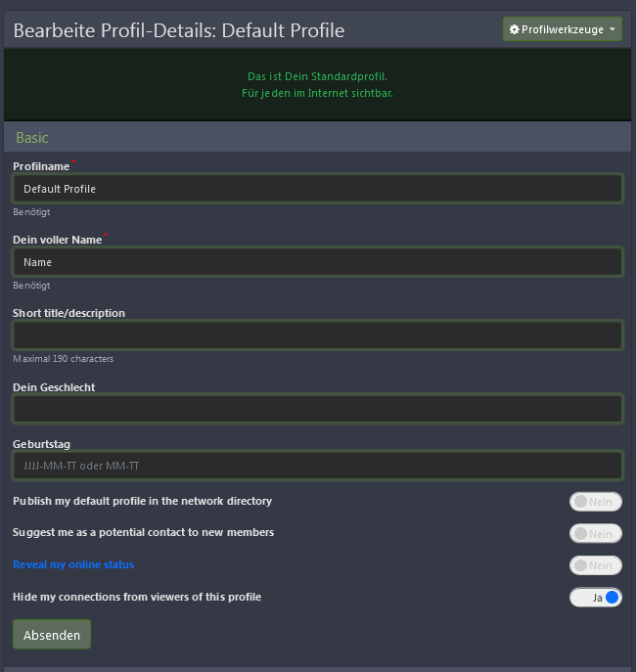The height and width of the screenshot is (672, 636).
Task: Click the Dein voller Name input box
Action: click(x=317, y=262)
